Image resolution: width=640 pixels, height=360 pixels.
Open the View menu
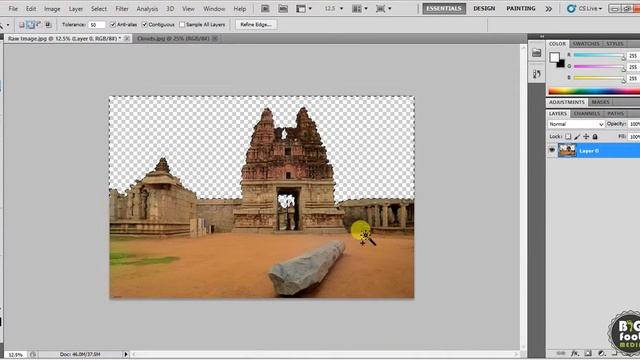tap(188, 9)
